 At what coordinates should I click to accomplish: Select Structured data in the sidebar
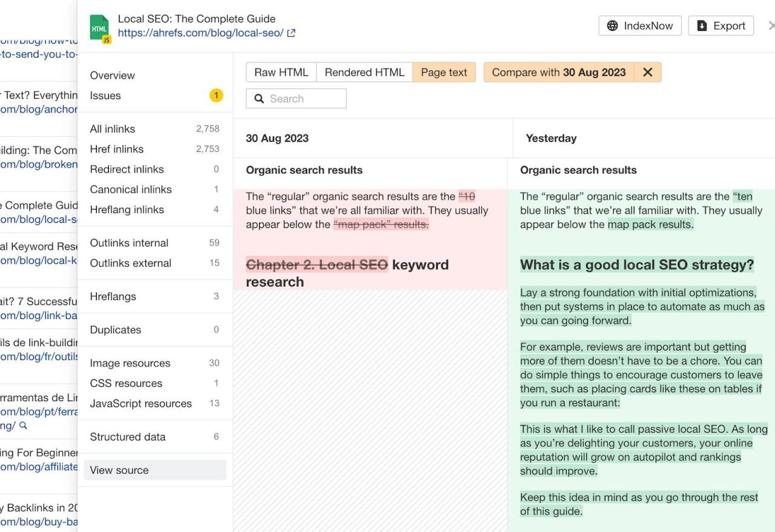(x=127, y=436)
